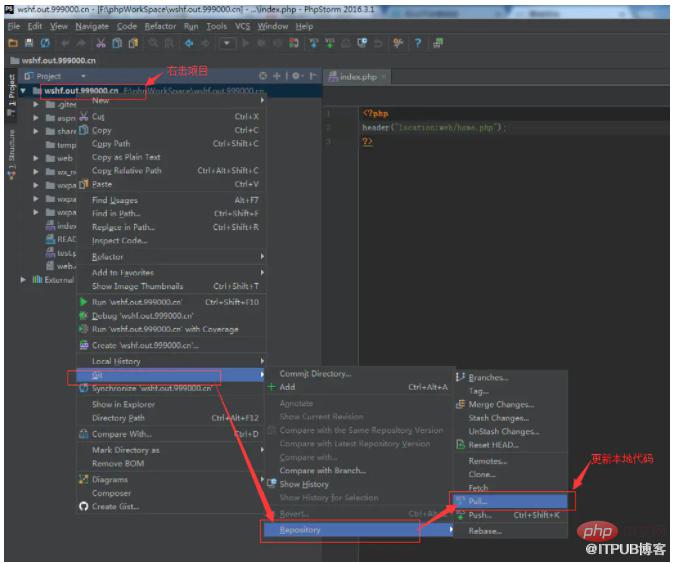676x564 pixels.
Task: Select Debug 'wshf.out.999000.cn' entry
Action: (171, 316)
